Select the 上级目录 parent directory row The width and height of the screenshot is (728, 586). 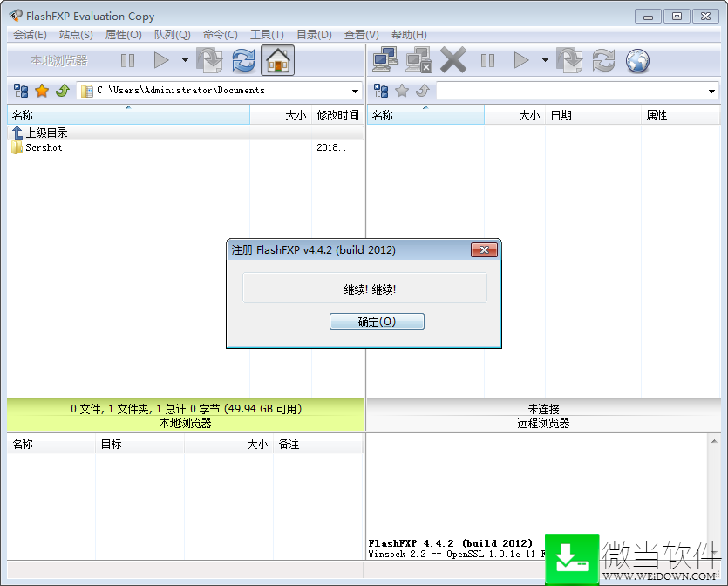tap(186, 133)
